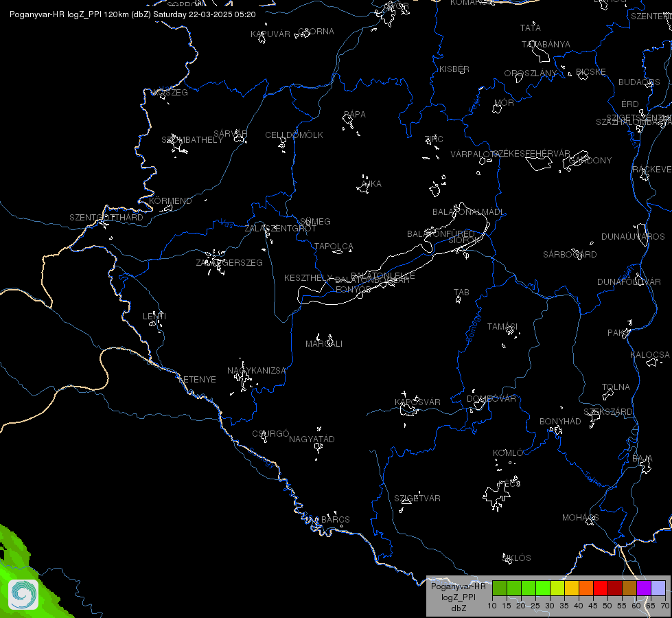
Task: Select the OROSZLÁNY label
Action: tap(531, 73)
